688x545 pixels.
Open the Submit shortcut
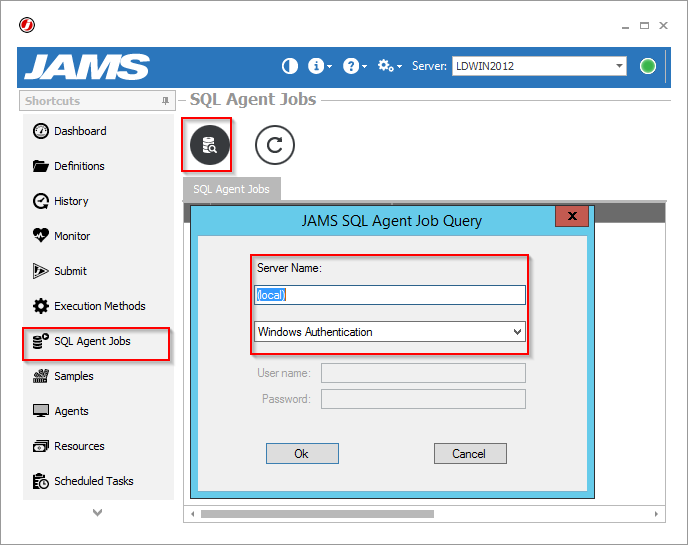click(60, 271)
